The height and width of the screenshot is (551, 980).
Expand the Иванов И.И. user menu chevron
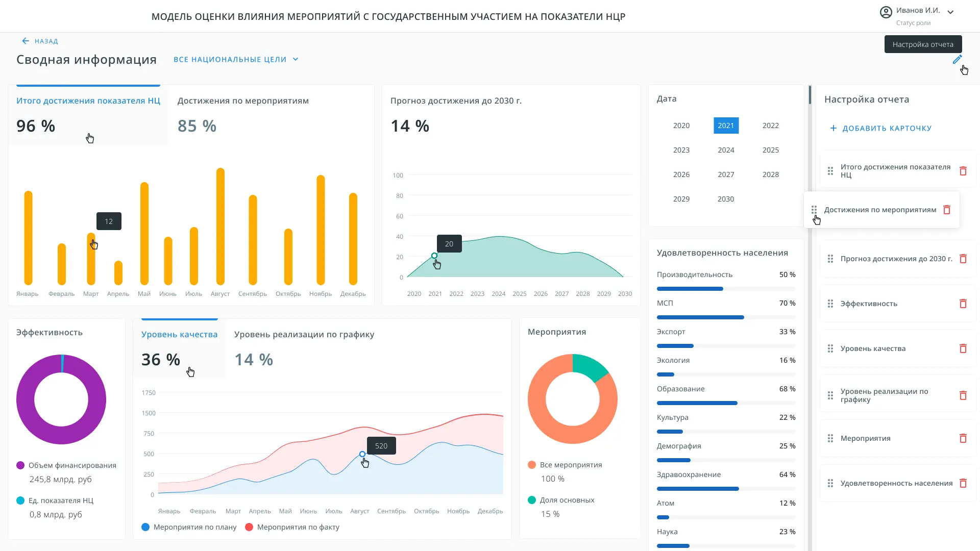[x=950, y=12]
